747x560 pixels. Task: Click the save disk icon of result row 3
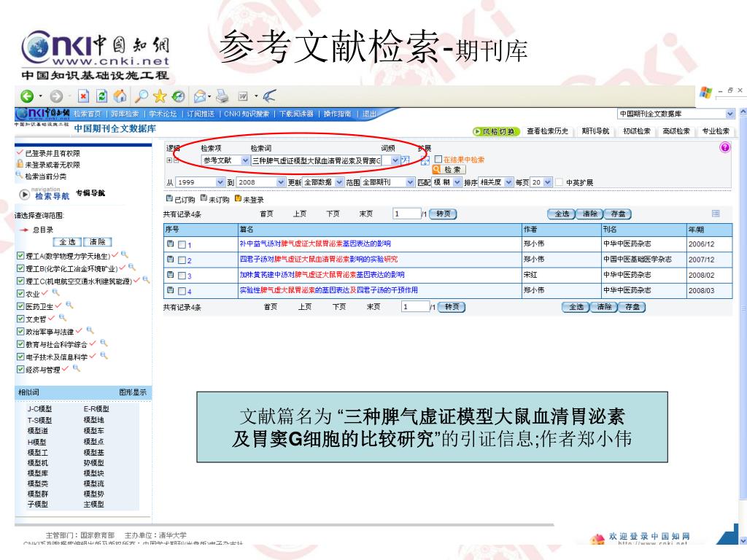(170, 275)
